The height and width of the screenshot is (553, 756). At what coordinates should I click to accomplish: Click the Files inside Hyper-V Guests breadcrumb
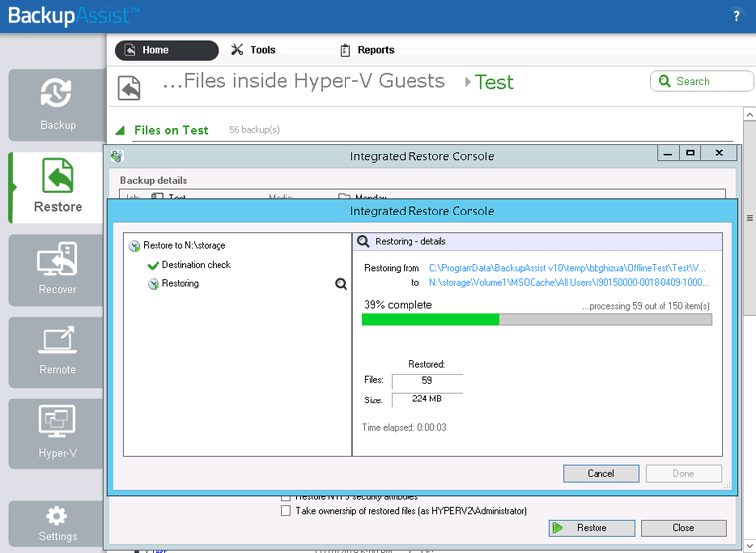(304, 81)
